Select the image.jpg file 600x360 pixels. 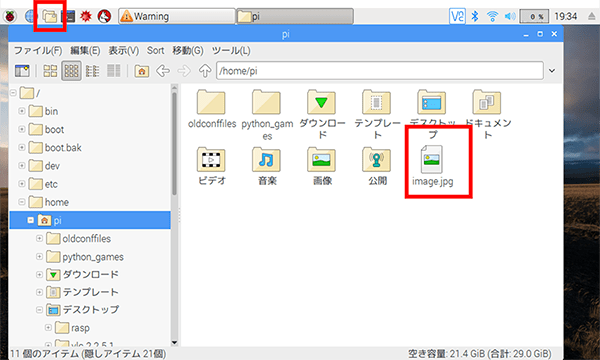tap(432, 166)
